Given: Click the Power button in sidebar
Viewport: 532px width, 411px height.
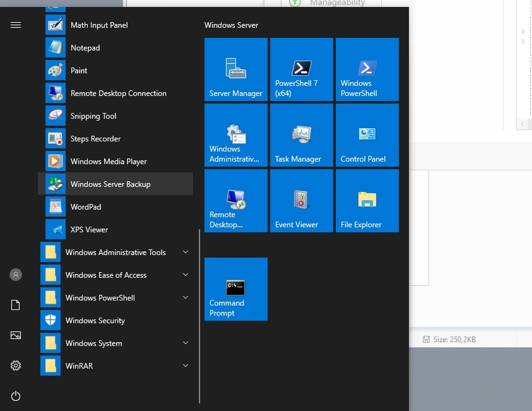Looking at the screenshot, I should pos(16,396).
